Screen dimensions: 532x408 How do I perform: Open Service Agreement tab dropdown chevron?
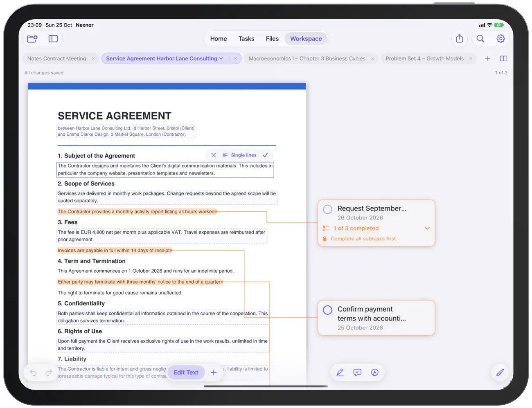click(x=221, y=58)
